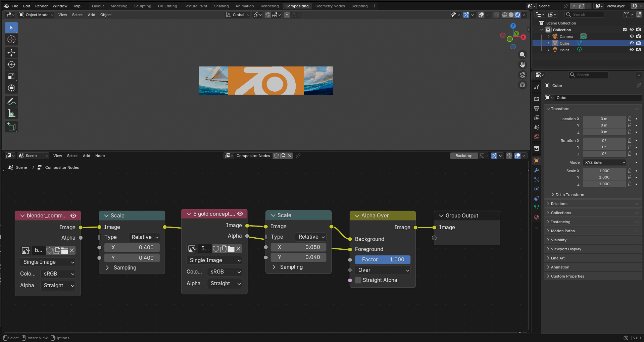Expand Delta Transform panel
Screen dimensions: 644x342
[x=569, y=195]
